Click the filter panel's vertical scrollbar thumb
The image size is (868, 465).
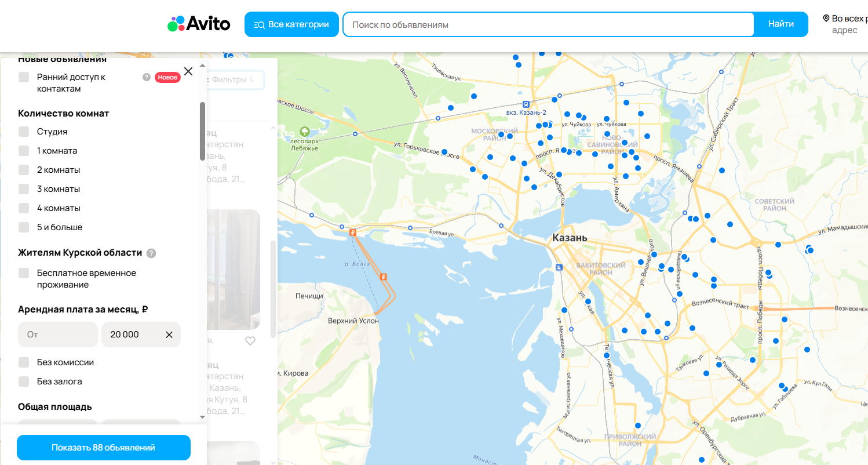pos(202,131)
